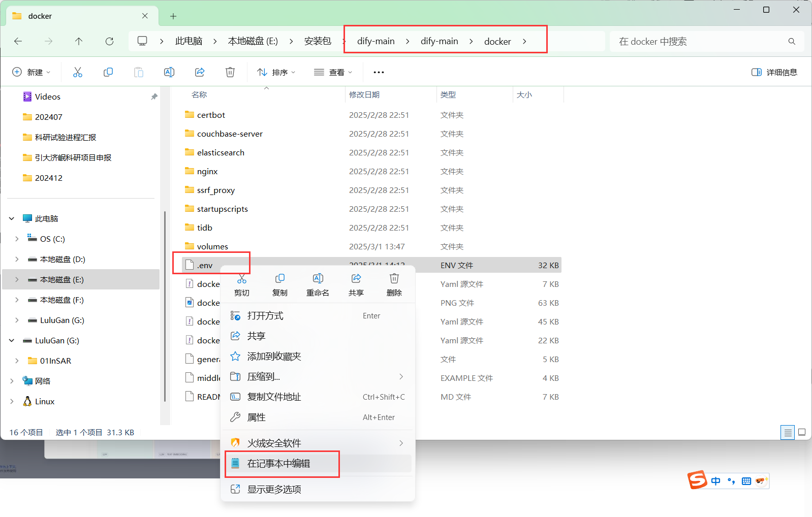Switch to details list view icon
The width and height of the screenshot is (812, 517).
[x=788, y=433]
